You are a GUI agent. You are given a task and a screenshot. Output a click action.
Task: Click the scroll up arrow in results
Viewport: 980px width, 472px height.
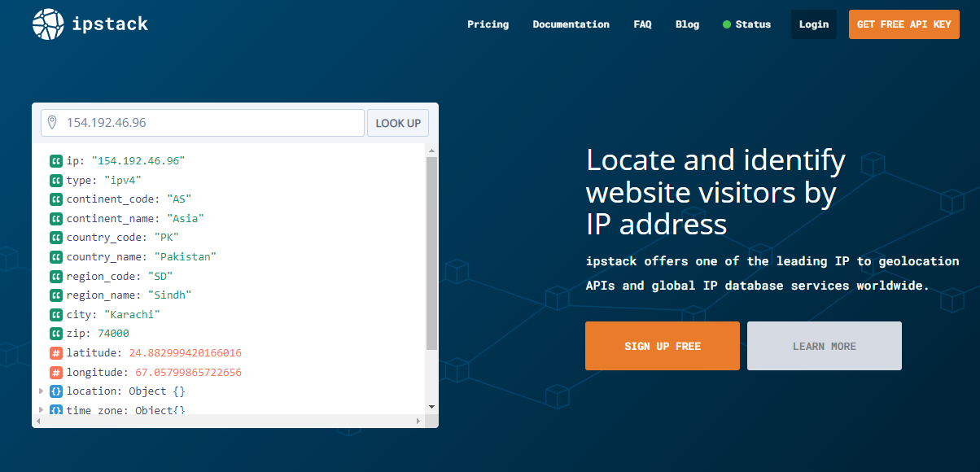[431, 150]
